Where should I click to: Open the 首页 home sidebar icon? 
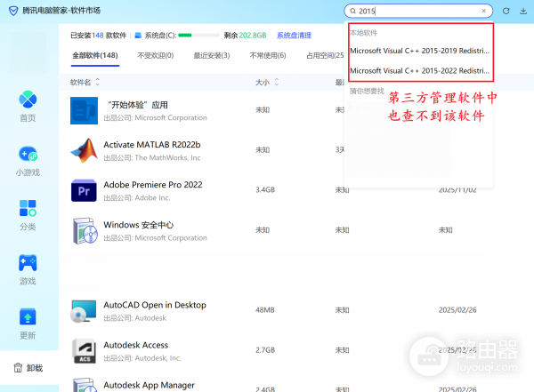pos(28,100)
